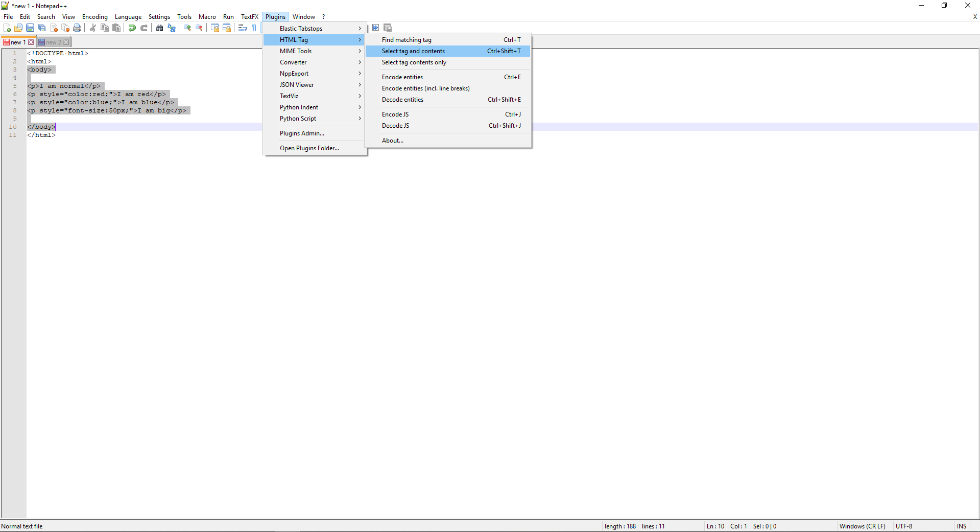Expand the HTML Tag submenu entry
This screenshot has height=532, width=980.
(315, 40)
